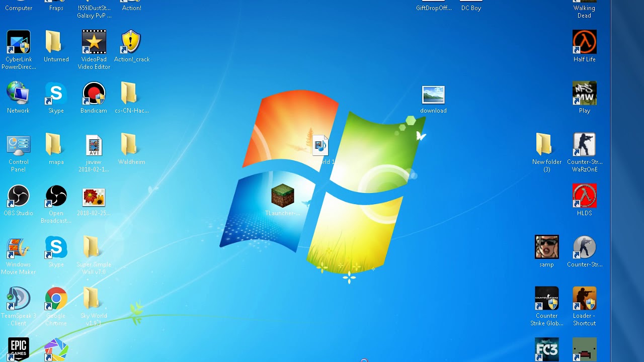Click the Counter-Str... shortcut beside samp

click(584, 247)
